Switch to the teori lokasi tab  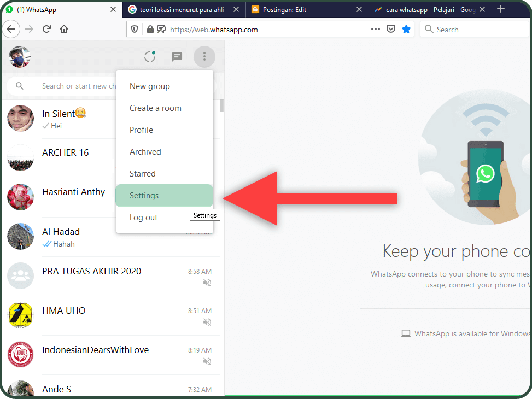[x=184, y=9]
